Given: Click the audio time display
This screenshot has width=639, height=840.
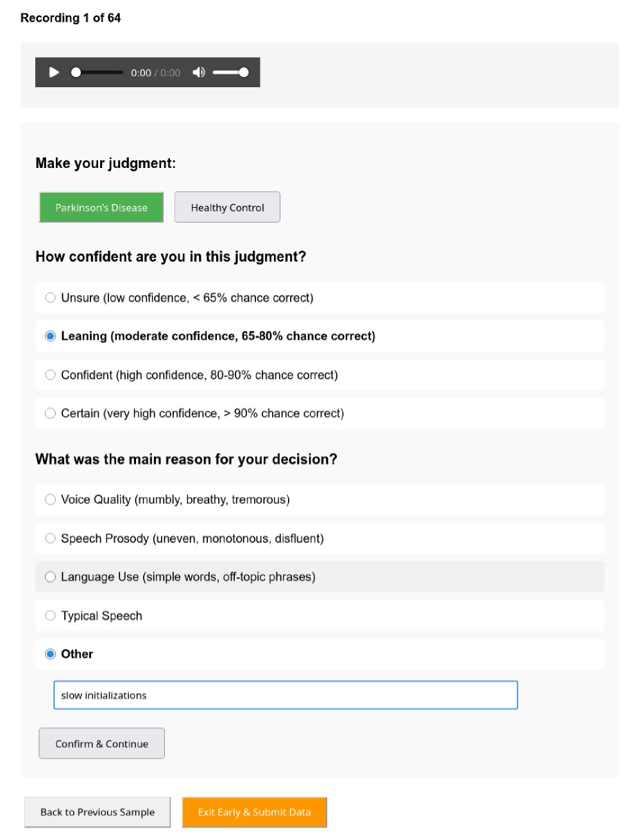Looking at the screenshot, I should 155,73.
